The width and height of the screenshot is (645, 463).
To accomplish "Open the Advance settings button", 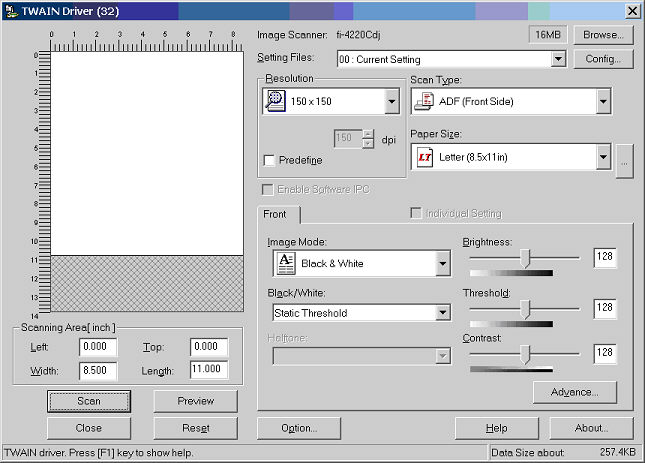I will pyautogui.click(x=574, y=392).
